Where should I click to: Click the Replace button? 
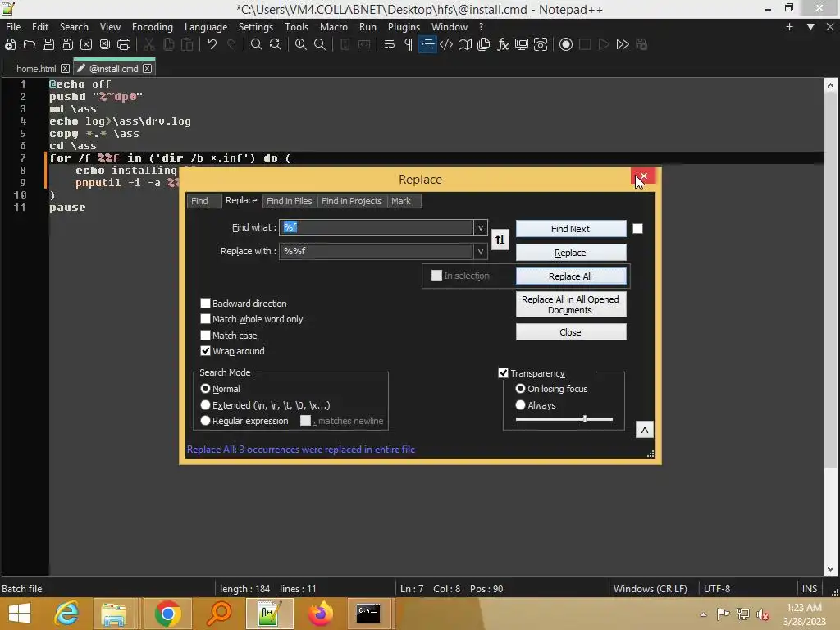(x=571, y=253)
